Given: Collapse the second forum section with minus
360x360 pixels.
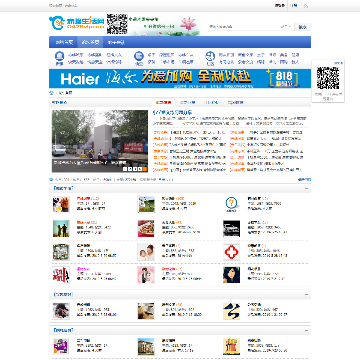Looking at the screenshot, I should 306,295.
